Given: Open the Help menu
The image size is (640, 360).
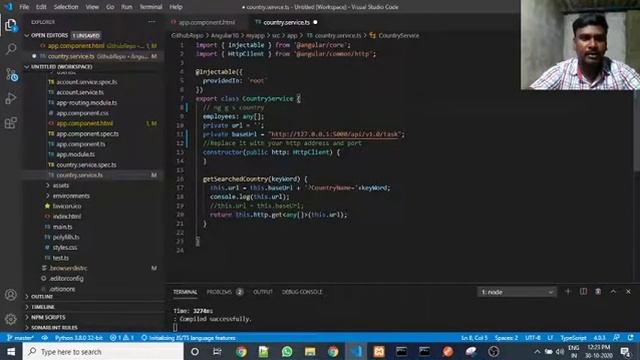Looking at the screenshot, I should pyautogui.click(x=176, y=7).
